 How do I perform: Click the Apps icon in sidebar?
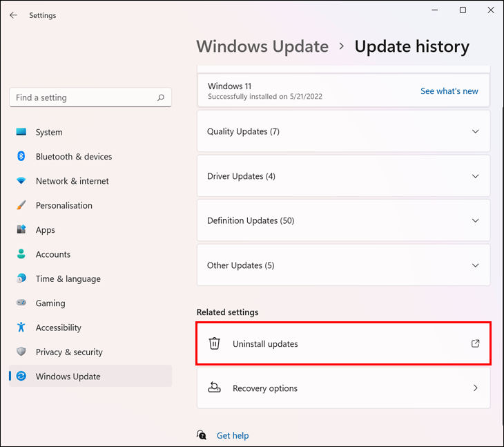click(21, 229)
